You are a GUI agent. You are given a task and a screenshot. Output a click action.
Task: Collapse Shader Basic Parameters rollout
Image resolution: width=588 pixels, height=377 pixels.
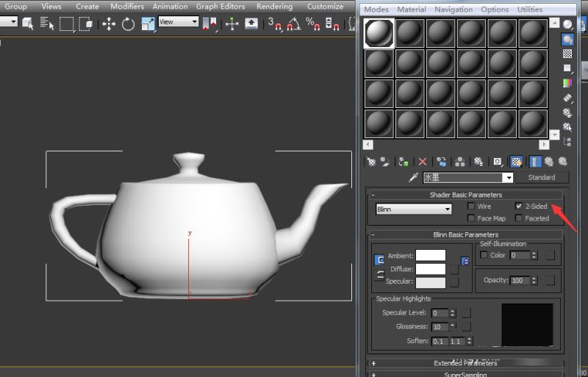pos(465,195)
